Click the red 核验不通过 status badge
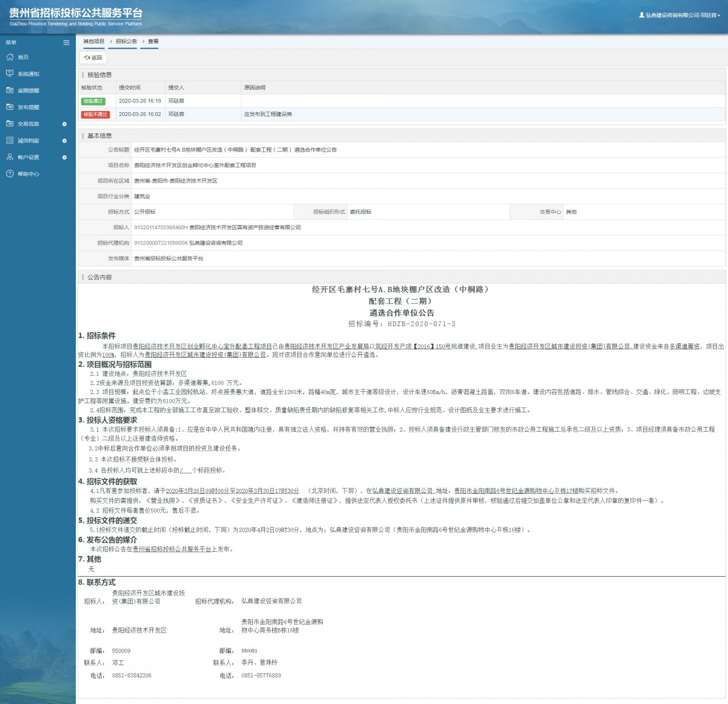Screen dimensions: 728x704 click(x=95, y=115)
